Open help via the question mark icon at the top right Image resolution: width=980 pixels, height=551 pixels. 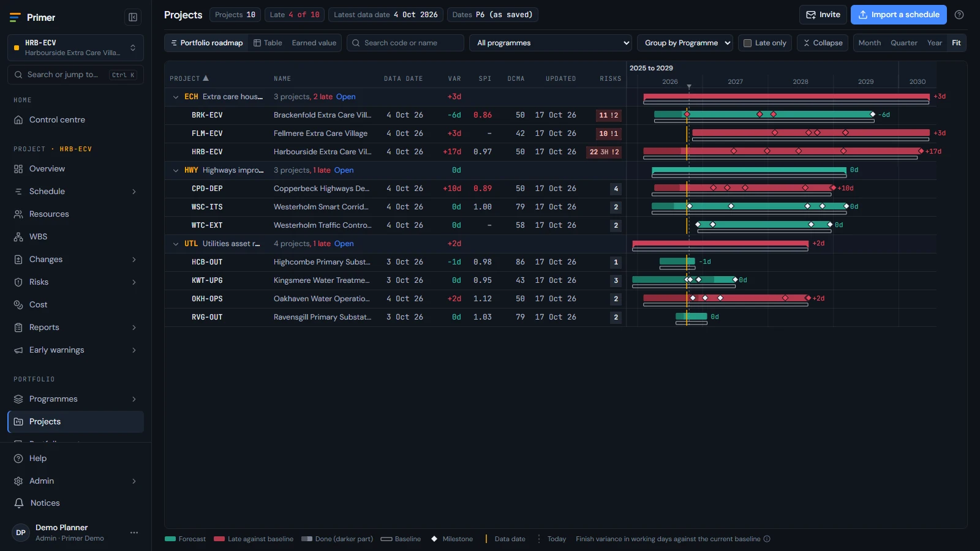click(959, 15)
